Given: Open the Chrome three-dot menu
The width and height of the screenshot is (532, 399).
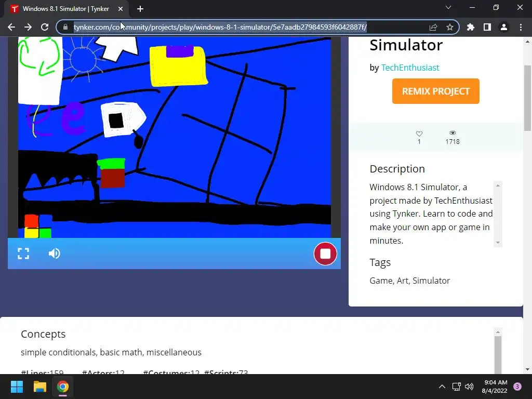Looking at the screenshot, I should click(521, 27).
